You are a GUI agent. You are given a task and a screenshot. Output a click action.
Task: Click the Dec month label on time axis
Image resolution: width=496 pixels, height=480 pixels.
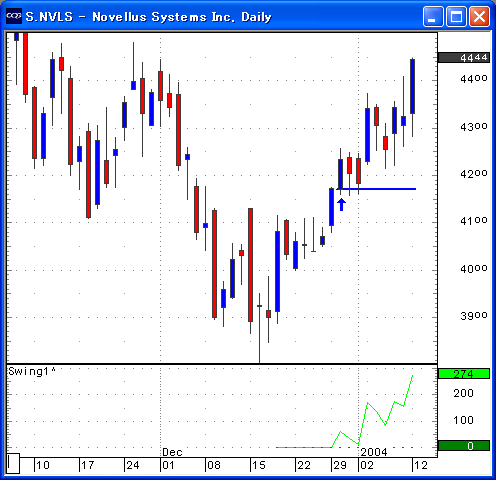(x=172, y=452)
